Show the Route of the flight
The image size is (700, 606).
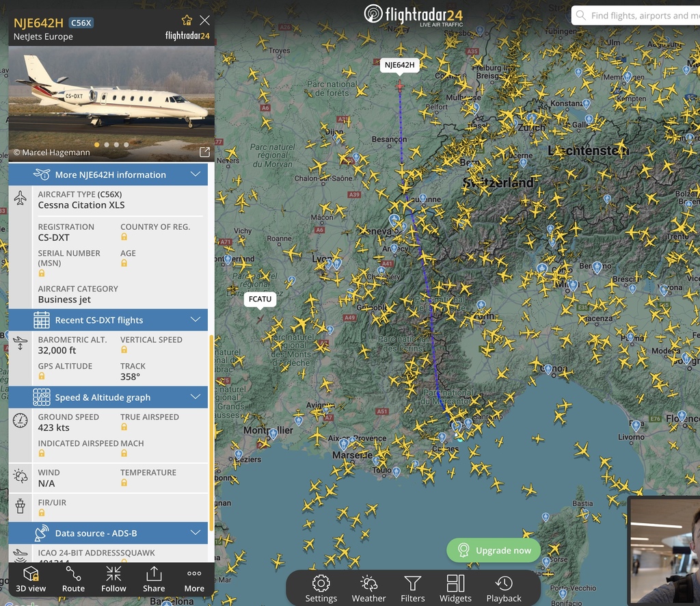73,579
